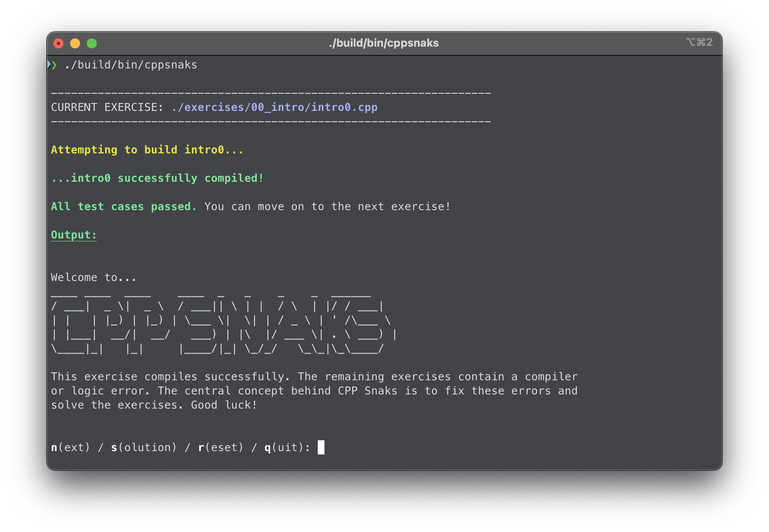Click the yellow minimize window button
Screen dimensions: 769x532
point(75,43)
